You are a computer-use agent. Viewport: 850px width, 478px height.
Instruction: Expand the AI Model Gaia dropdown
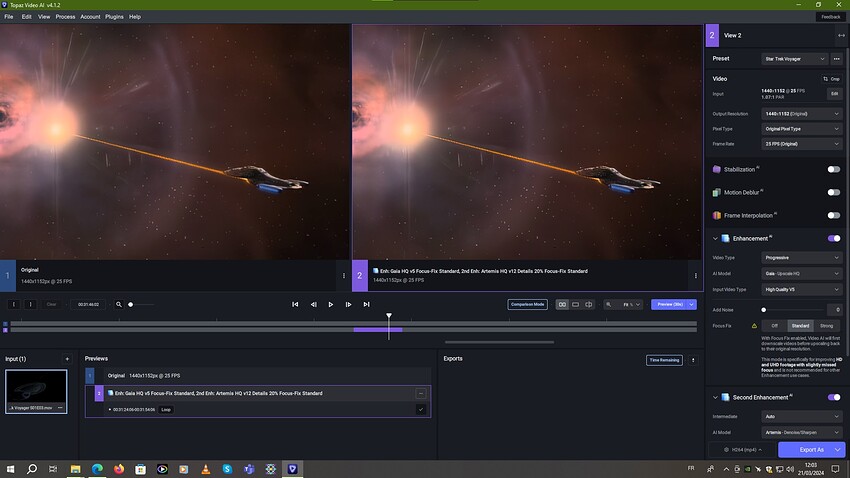[x=802, y=273]
